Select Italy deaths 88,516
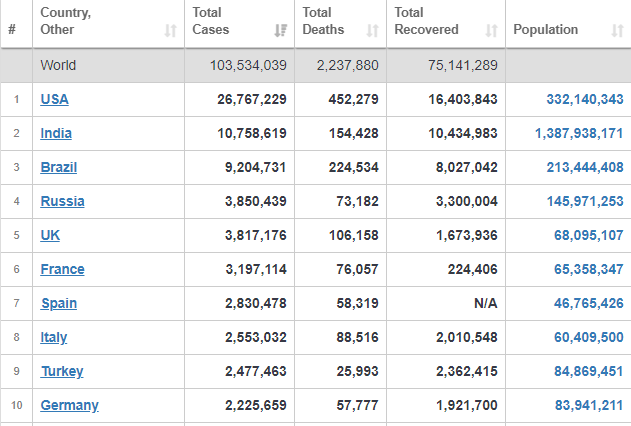The height and width of the screenshot is (426, 631). (x=357, y=337)
